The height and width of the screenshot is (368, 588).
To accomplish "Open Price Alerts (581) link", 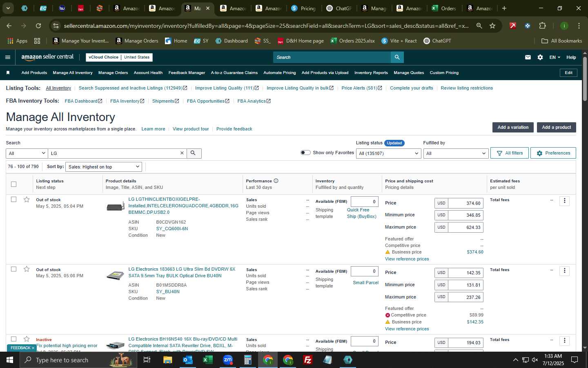I will point(361,88).
